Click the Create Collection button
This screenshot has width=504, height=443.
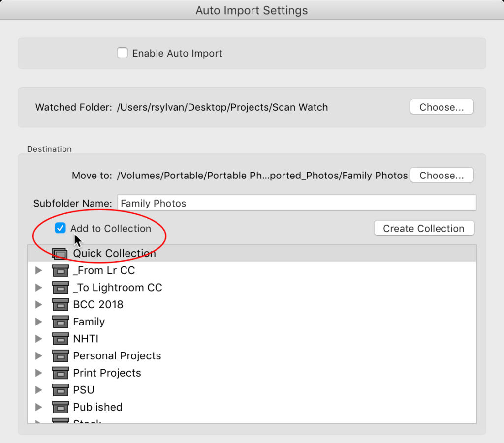tap(424, 228)
